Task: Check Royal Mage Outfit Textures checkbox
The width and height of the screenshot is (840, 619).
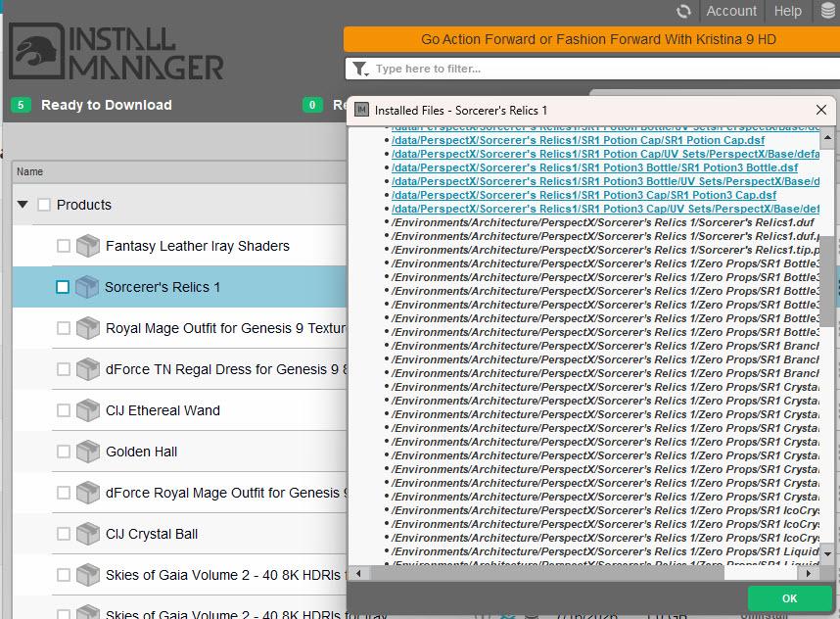Action: coord(64,328)
